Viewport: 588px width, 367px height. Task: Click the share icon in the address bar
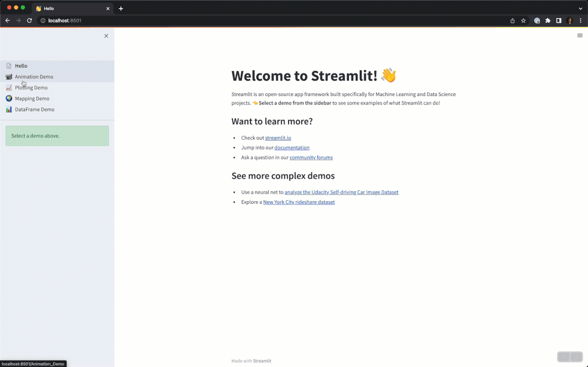tap(512, 20)
